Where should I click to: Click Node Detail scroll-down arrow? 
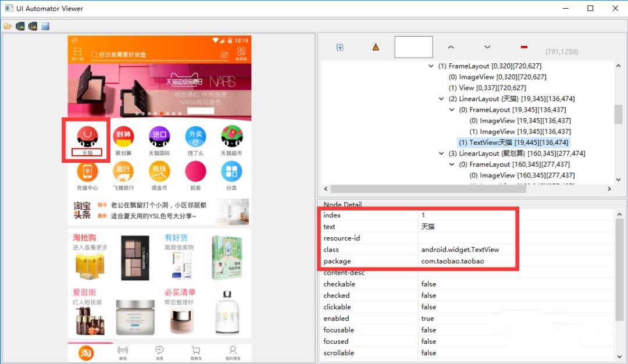(619, 356)
